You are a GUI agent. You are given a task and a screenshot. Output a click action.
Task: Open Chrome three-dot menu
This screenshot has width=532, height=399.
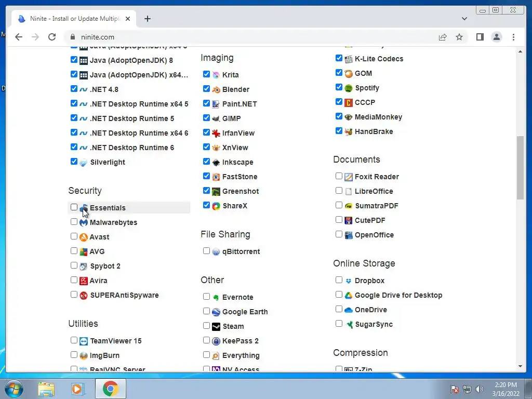point(513,37)
